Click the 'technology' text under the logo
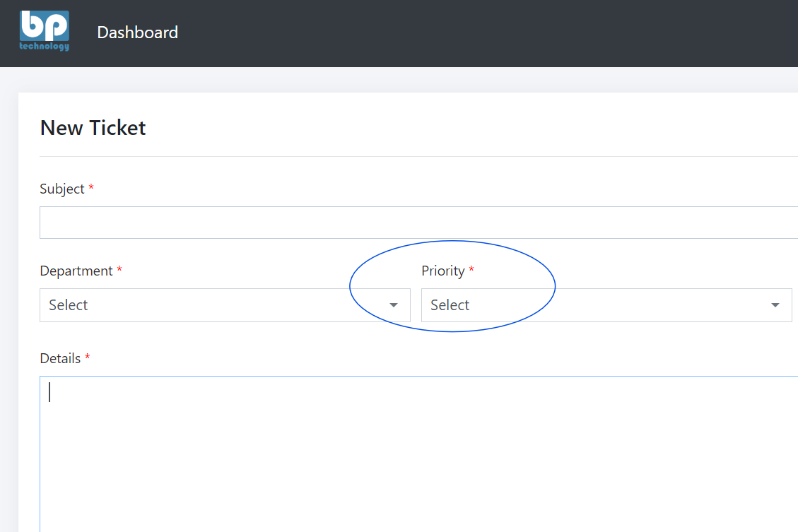The height and width of the screenshot is (532, 798). [44, 47]
